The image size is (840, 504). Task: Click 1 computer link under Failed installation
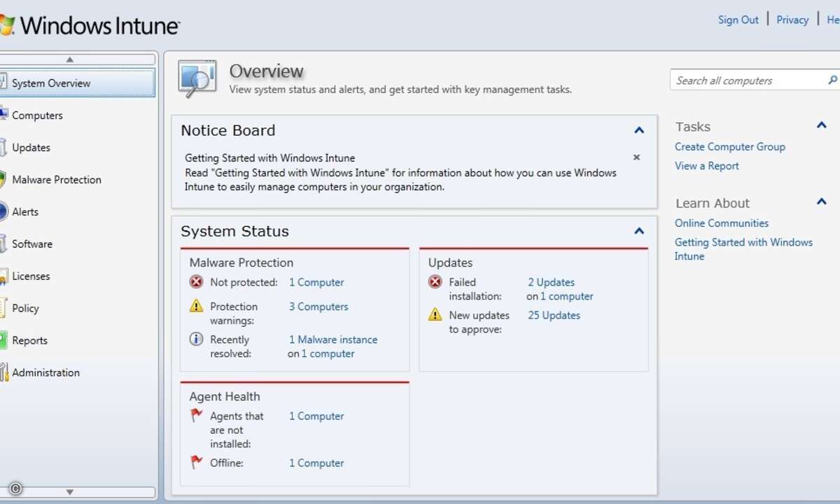[x=567, y=296]
